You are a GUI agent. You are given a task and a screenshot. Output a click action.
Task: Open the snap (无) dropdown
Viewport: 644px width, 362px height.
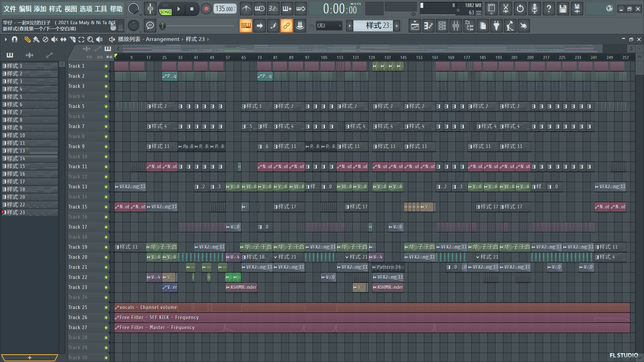click(329, 26)
